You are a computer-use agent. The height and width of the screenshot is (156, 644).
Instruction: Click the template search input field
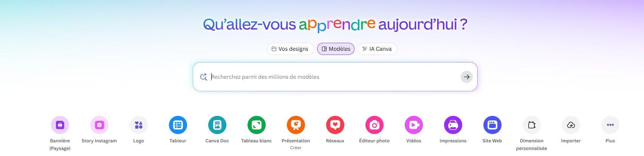[x=334, y=77]
